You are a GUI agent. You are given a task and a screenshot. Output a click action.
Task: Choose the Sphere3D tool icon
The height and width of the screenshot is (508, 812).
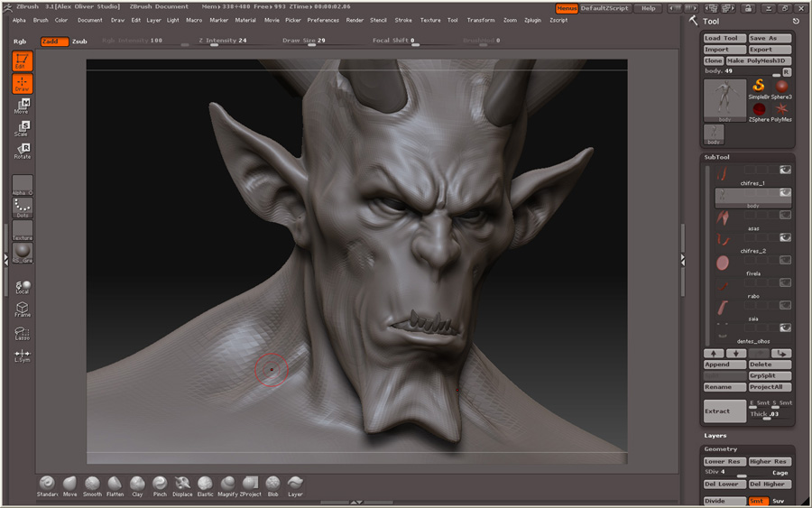pyautogui.click(x=781, y=88)
